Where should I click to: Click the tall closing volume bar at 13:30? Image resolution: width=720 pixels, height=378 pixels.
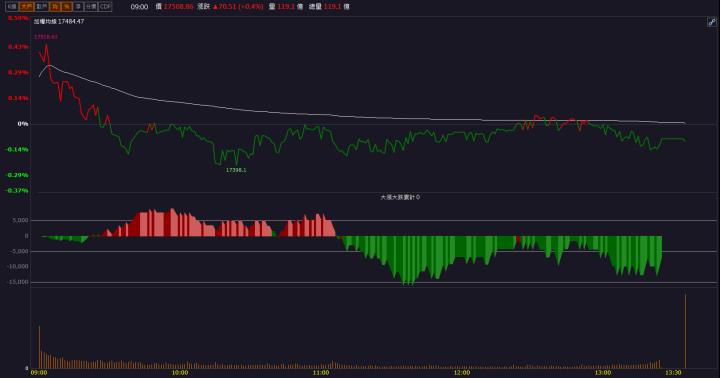[x=686, y=331]
